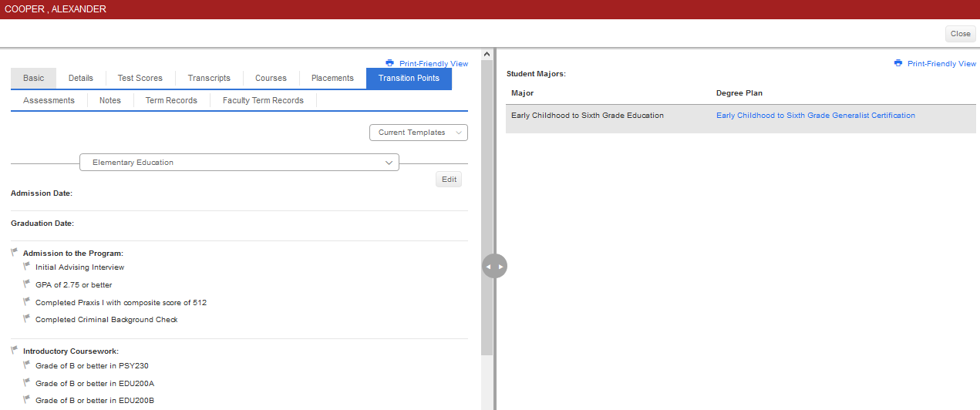Click the GPA of 2.75 or better text
This screenshot has width=980, height=410.
(x=73, y=285)
